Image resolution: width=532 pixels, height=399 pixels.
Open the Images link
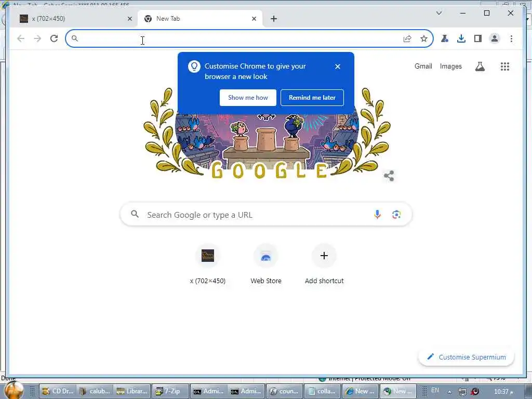tap(450, 66)
